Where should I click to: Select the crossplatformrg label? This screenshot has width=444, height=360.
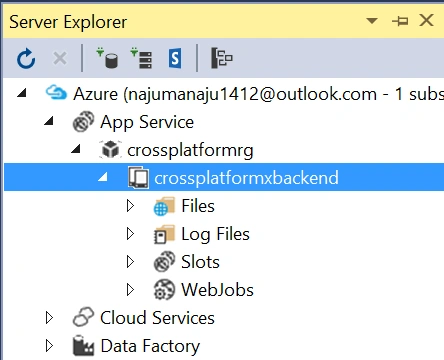(190, 150)
